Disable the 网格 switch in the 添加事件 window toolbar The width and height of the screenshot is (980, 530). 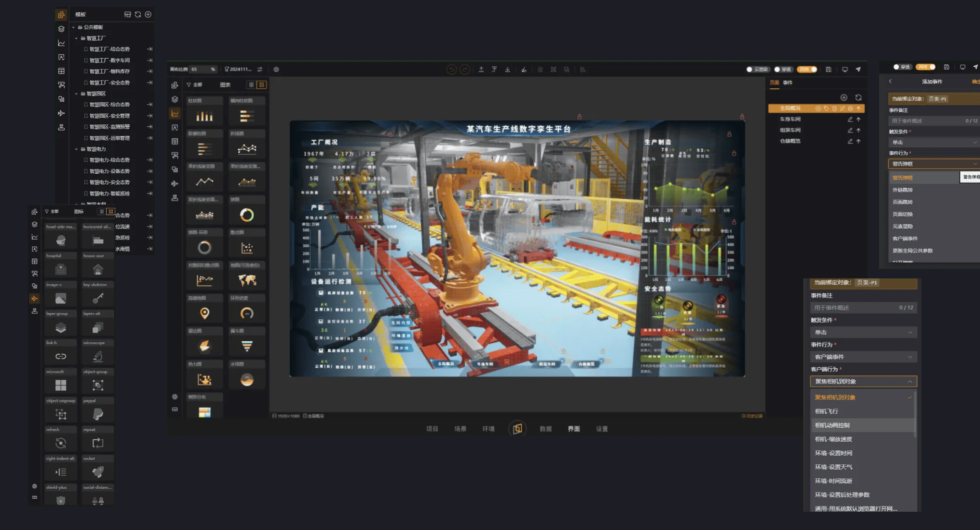click(x=926, y=67)
